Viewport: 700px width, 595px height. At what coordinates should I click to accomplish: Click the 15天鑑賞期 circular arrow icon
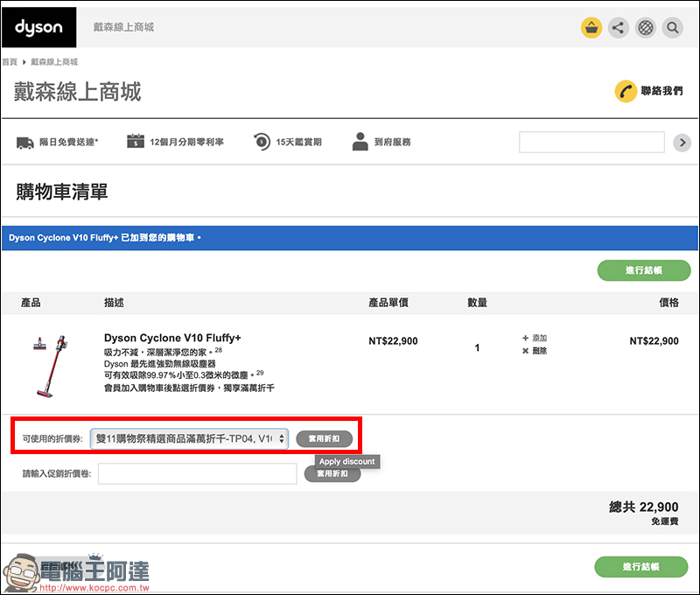click(262, 142)
